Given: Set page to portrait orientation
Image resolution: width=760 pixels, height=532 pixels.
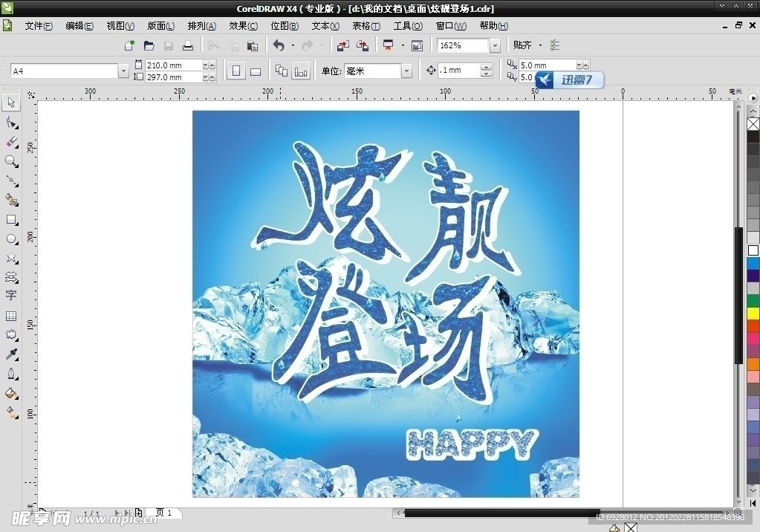Looking at the screenshot, I should [236, 69].
